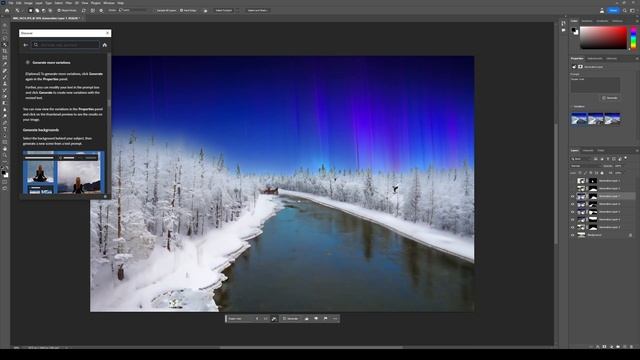
Task: Toggle visibility of layer directly above Background
Action: pos(573,227)
